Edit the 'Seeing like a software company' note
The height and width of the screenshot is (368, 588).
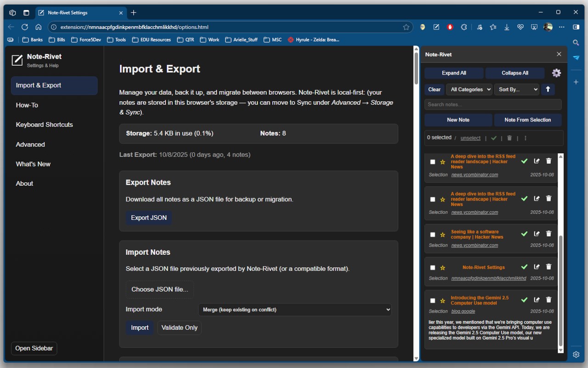[537, 234]
